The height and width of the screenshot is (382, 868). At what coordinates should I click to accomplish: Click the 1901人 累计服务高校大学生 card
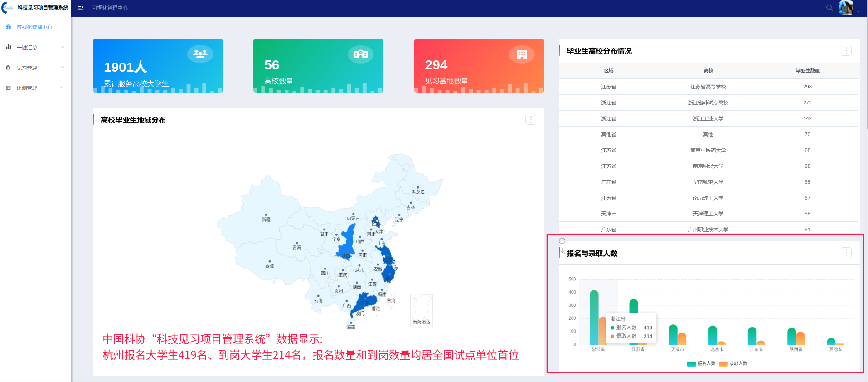click(x=158, y=66)
